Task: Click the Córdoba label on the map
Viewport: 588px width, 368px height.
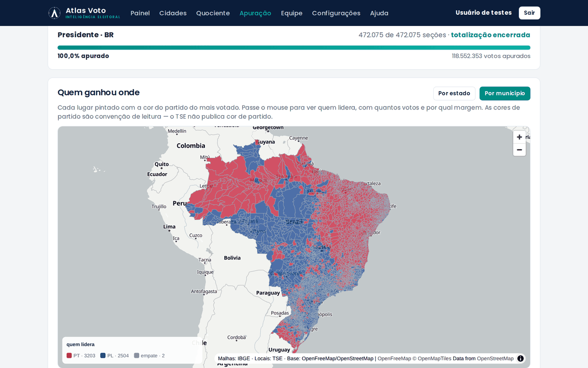Action: [237, 338]
